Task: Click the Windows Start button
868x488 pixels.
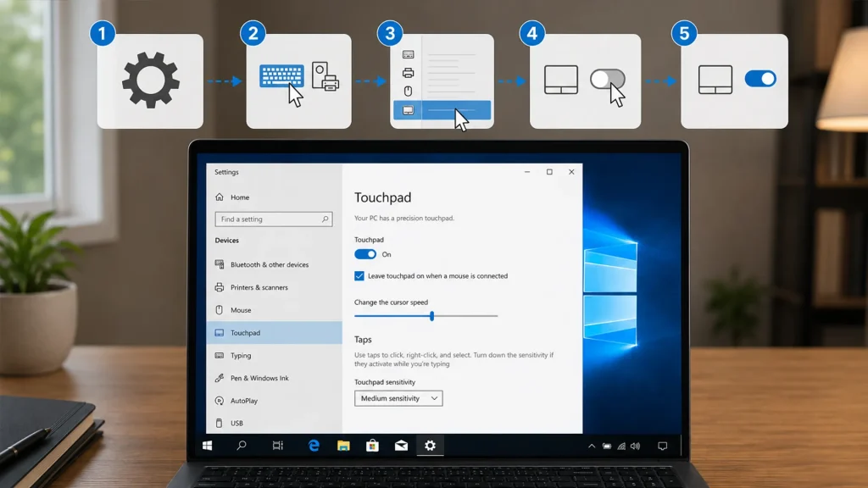Action: pyautogui.click(x=208, y=446)
